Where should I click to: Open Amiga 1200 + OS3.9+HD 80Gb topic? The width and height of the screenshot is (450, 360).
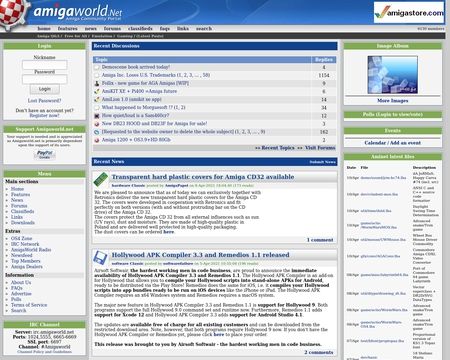click(136, 140)
